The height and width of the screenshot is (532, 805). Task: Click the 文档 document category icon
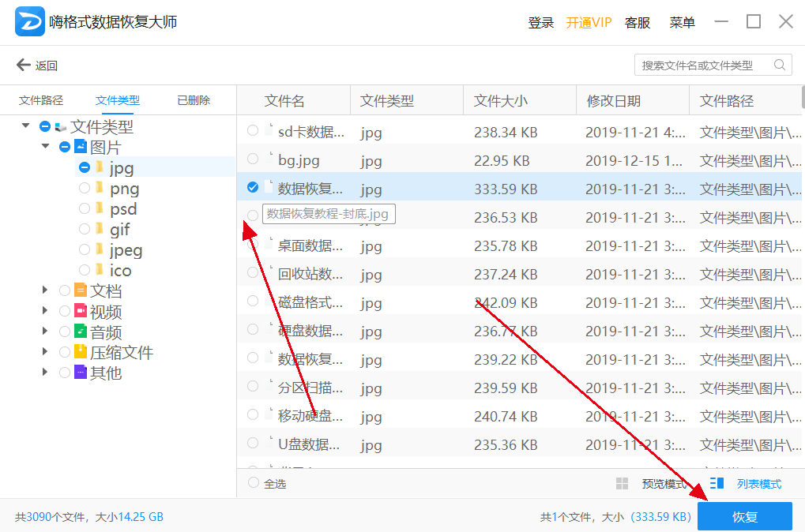click(x=81, y=290)
